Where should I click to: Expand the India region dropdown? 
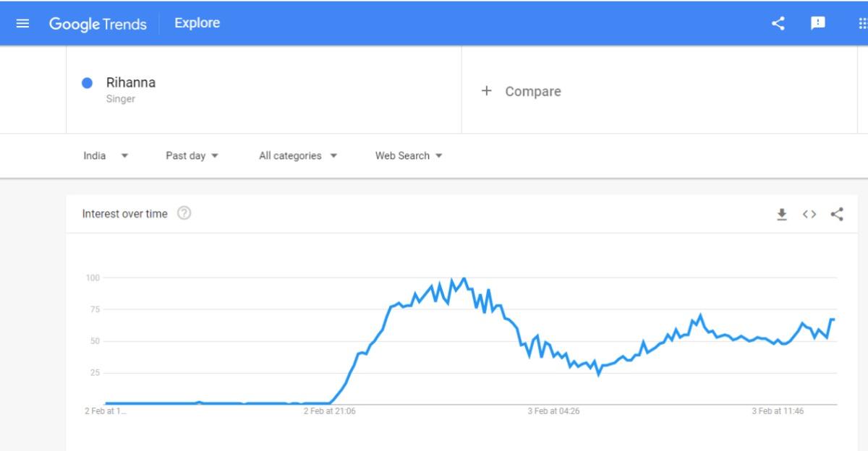(106, 155)
